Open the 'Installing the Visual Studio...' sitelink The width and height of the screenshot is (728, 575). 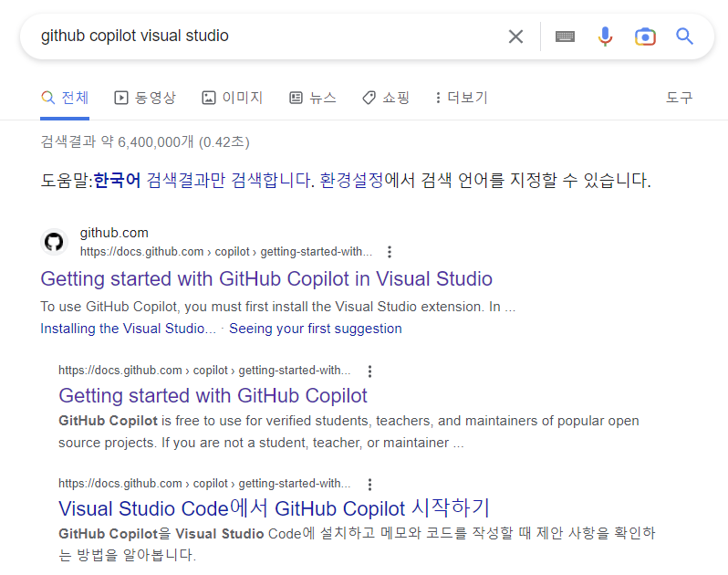point(128,329)
